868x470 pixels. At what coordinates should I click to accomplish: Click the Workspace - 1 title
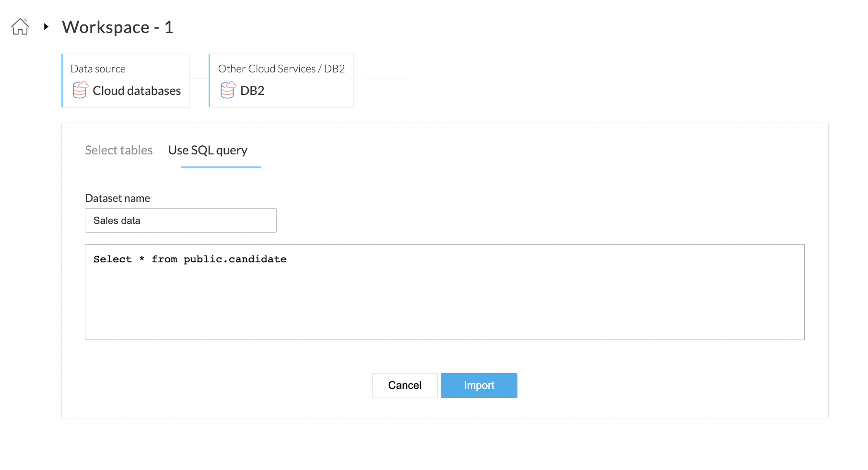click(x=117, y=27)
